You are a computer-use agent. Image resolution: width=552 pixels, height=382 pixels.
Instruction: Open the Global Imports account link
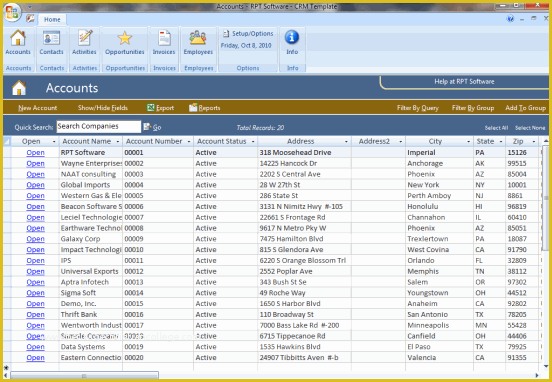[36, 185]
